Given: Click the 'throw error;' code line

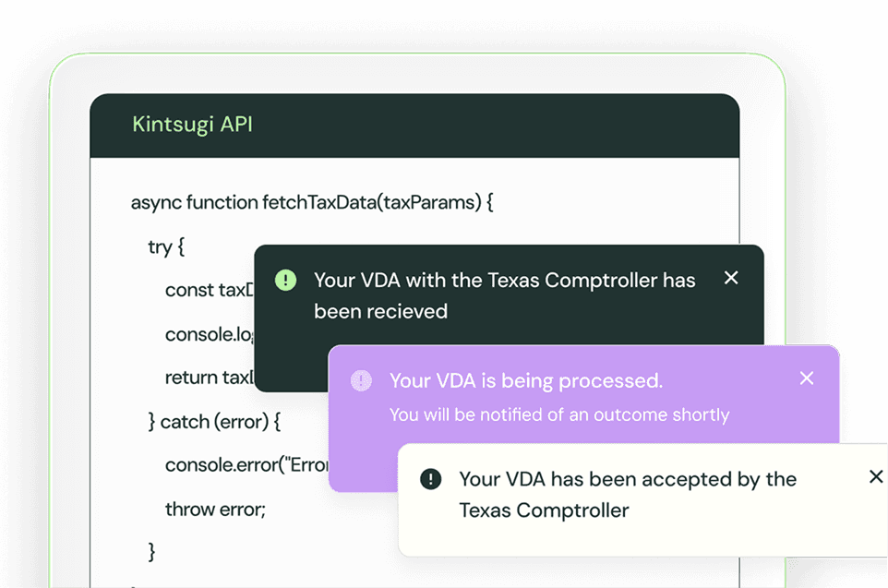Looking at the screenshot, I should pyautogui.click(x=215, y=510).
